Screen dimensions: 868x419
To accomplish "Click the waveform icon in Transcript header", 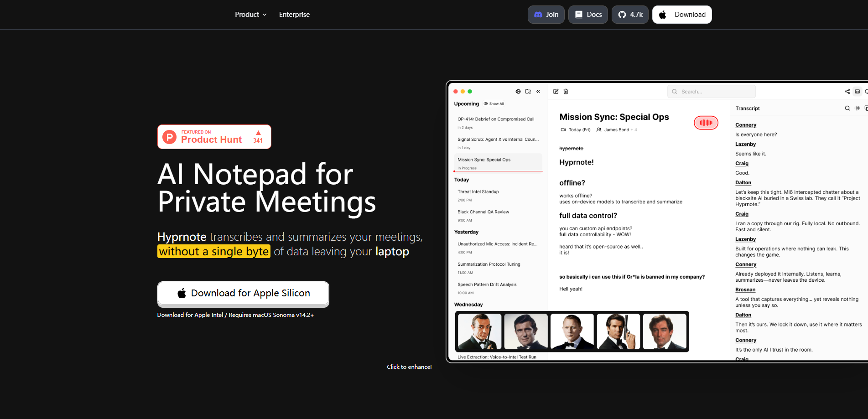I will 857,108.
